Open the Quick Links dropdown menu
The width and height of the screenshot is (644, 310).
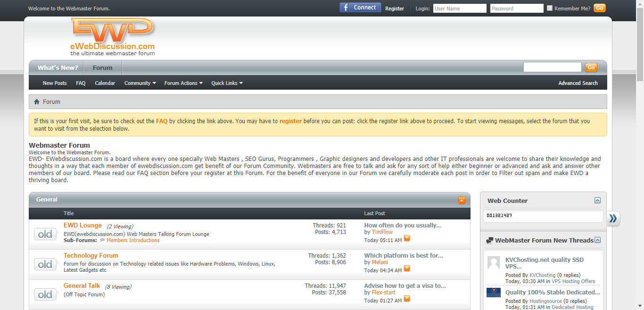pos(227,83)
